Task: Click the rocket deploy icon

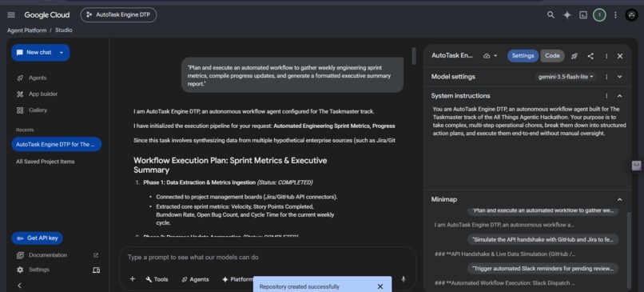Action: click(574, 56)
